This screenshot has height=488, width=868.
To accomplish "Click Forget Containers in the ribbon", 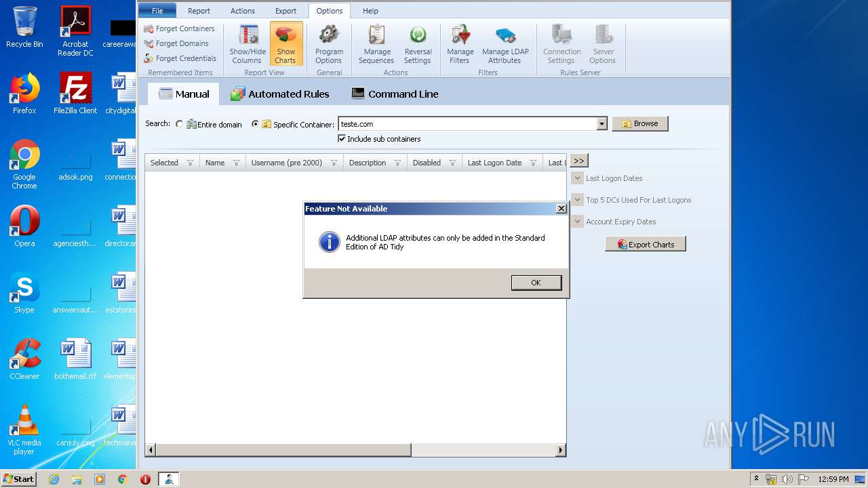I will pyautogui.click(x=180, y=28).
